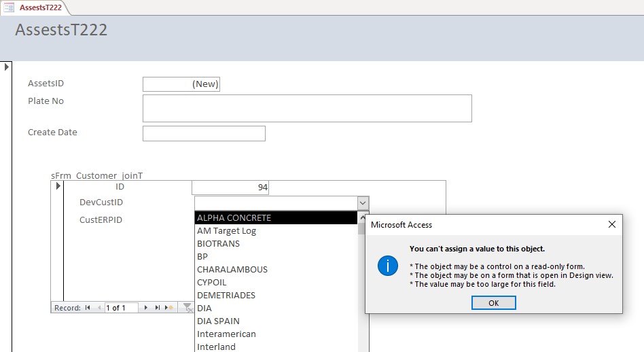Click the Create Date text box
644x352 pixels.
(204, 133)
